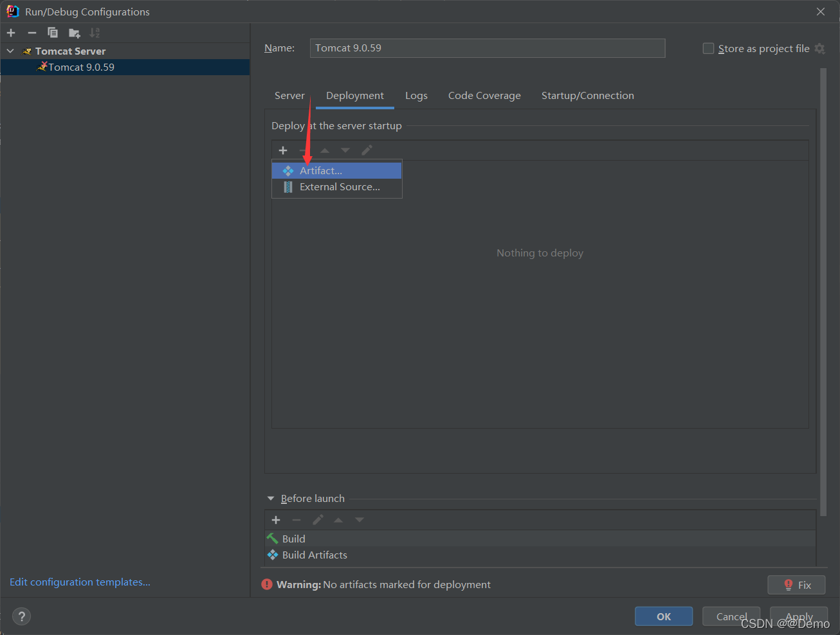Screen dimensions: 840x635
Task: Move before launch task up
Action: tap(338, 520)
